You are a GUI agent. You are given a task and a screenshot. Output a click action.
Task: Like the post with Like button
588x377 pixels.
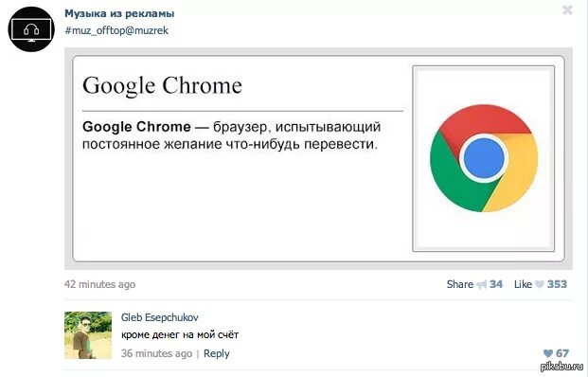[x=523, y=284]
